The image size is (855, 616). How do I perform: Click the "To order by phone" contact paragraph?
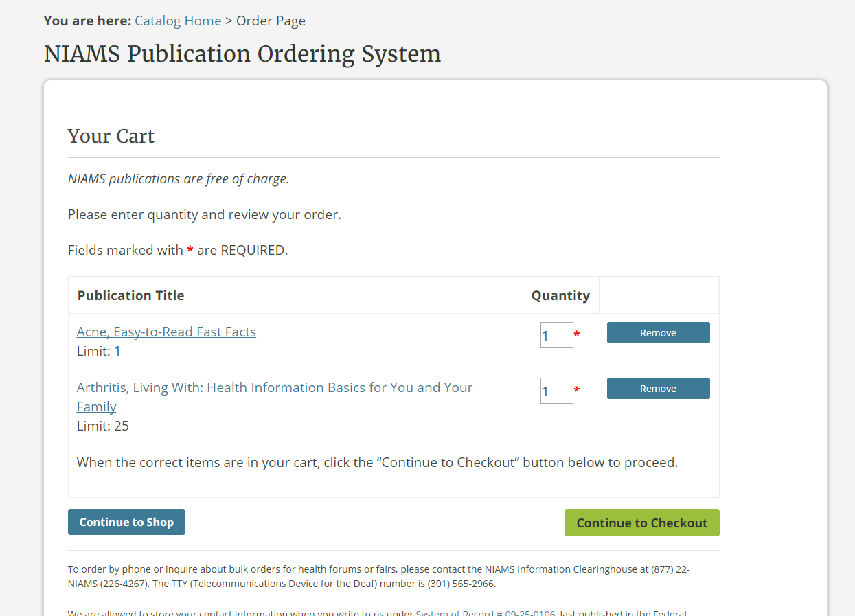pyautogui.click(x=379, y=576)
